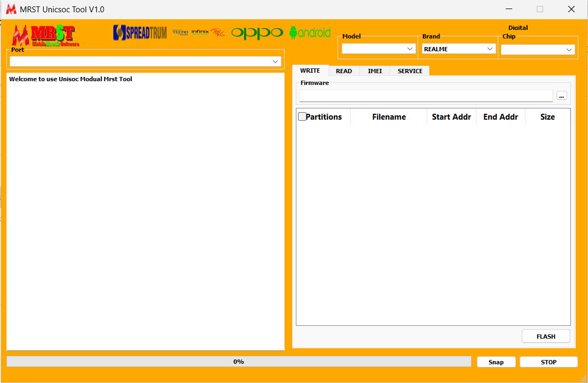Click the Tecno logo in header
The width and height of the screenshot is (588, 383).
[181, 33]
